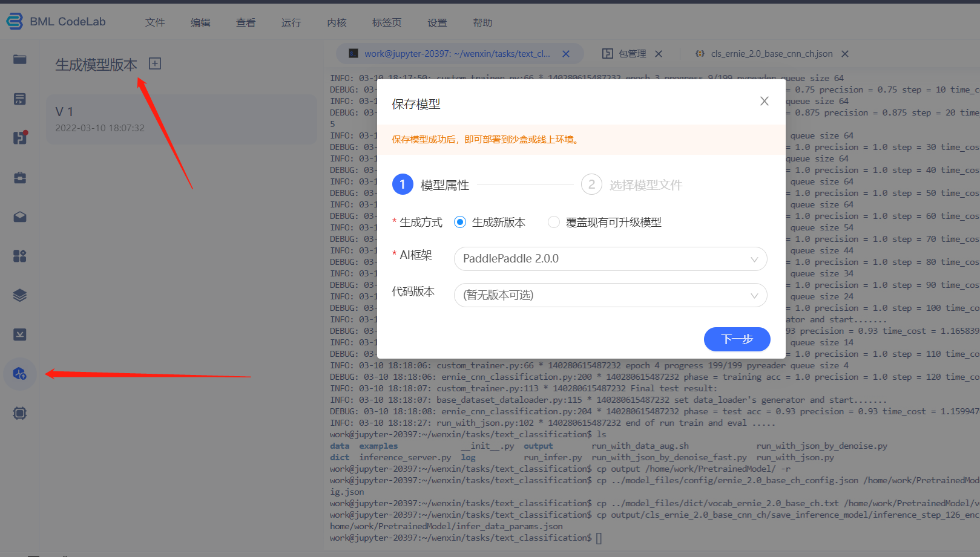Open the download tray icon in sidebar
Viewport: 980px width, 557px height.
click(20, 334)
